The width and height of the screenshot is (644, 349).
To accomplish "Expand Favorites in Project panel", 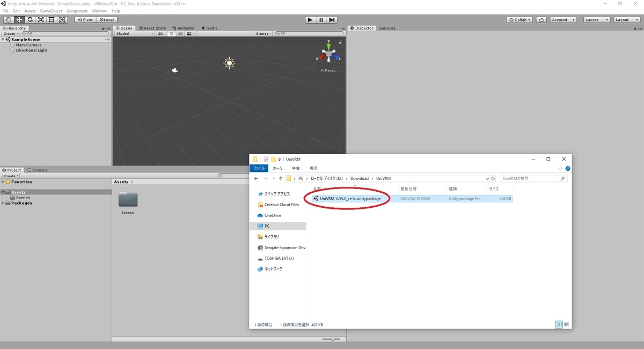I will click(3, 182).
